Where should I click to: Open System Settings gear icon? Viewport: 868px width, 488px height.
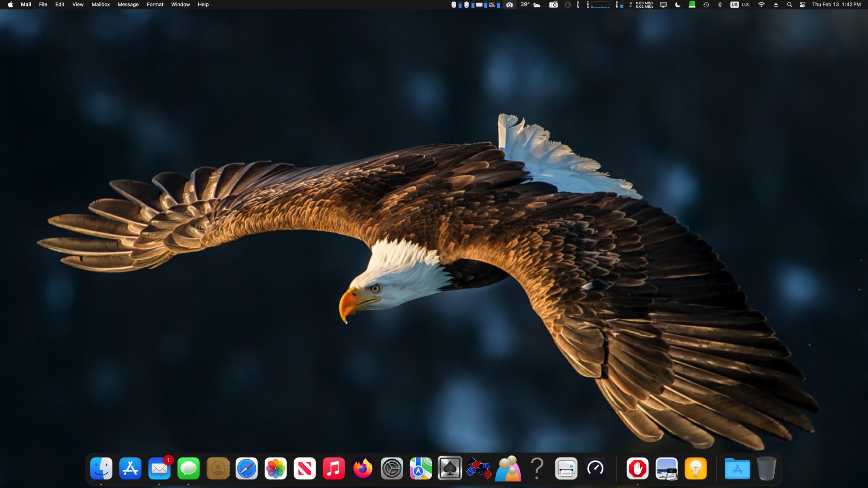(x=391, y=468)
